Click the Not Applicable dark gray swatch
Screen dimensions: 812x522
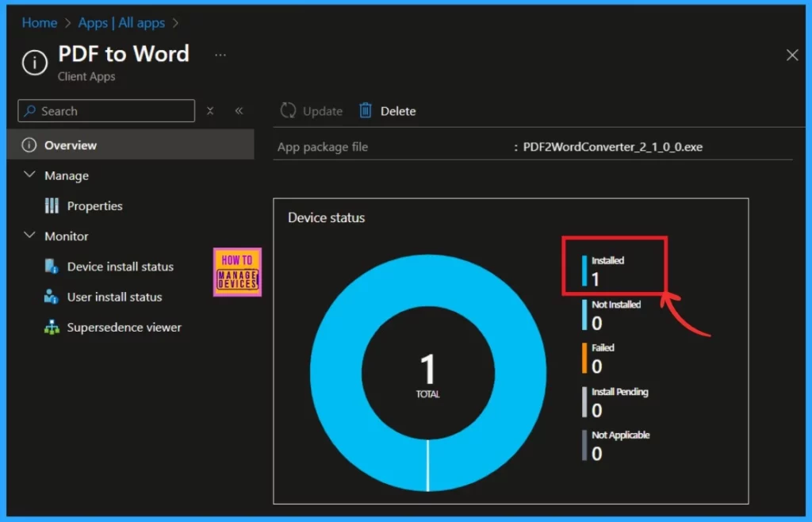[x=584, y=446]
